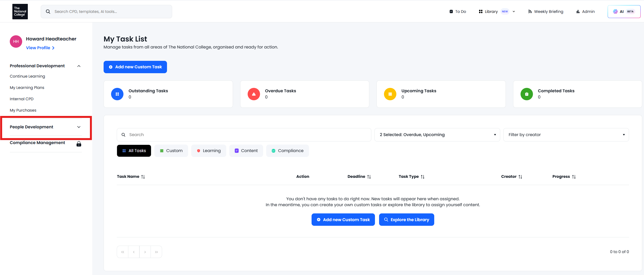Click the yellow Upcoming Tasks icon
644x275 pixels.
[x=390, y=94]
